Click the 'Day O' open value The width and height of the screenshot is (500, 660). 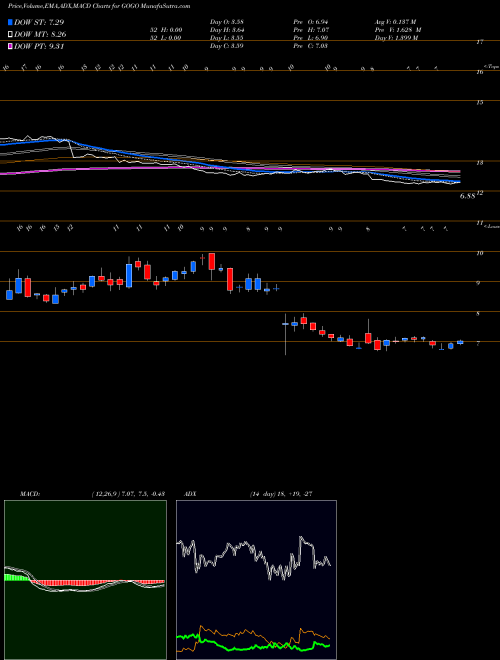[227, 22]
